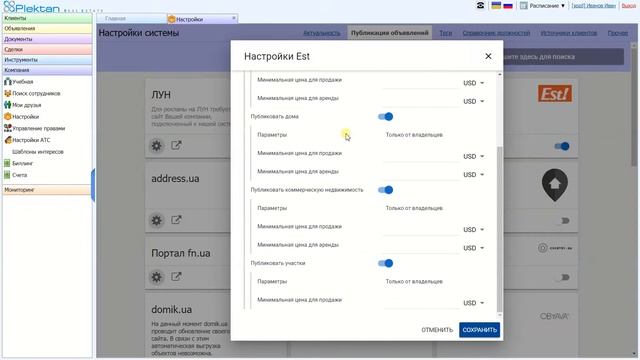
Task: Open Управление правами in sidebar
Action: click(34, 128)
